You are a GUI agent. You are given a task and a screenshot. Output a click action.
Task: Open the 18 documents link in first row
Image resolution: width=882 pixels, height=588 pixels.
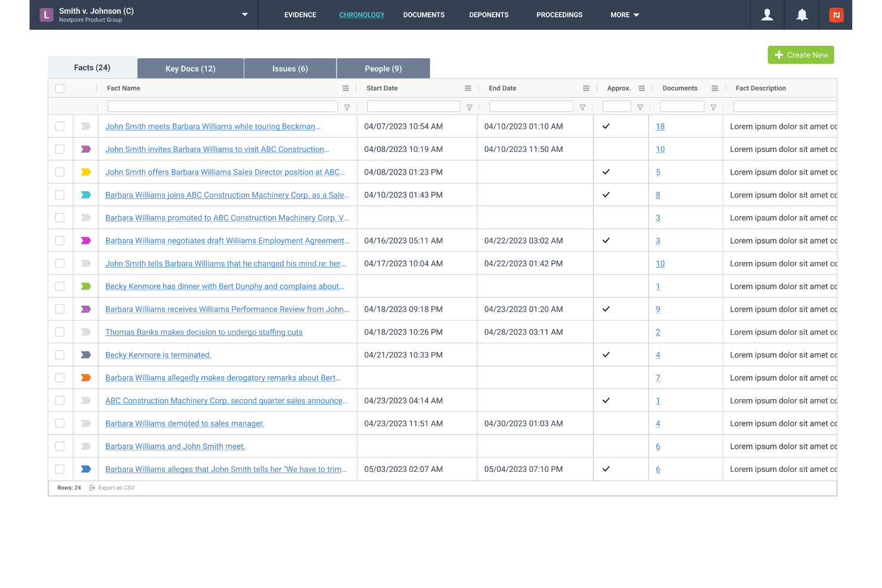point(660,126)
